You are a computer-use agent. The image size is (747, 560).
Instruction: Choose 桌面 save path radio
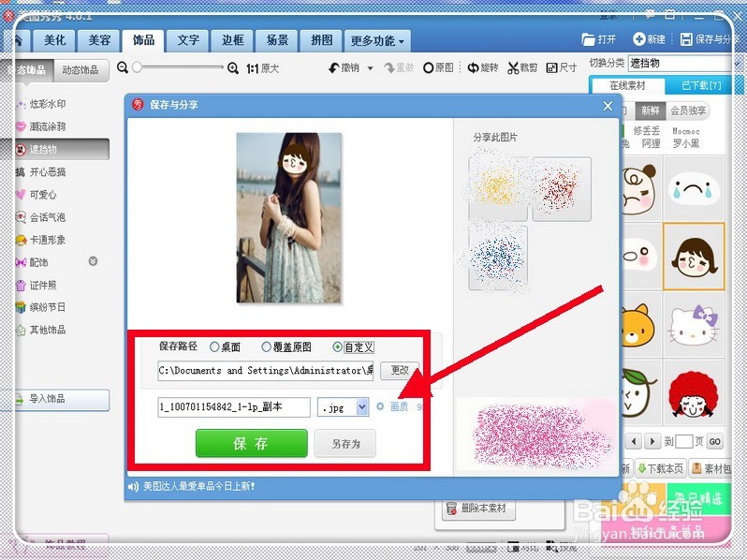tap(214, 347)
